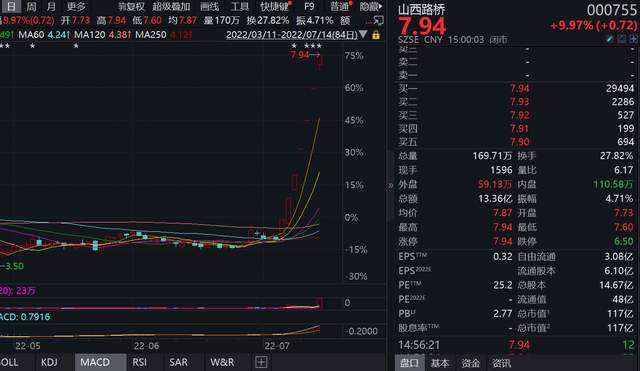This screenshot has height=371, width=640.
Task: Click the stock code 000755
Action: [x=611, y=10]
